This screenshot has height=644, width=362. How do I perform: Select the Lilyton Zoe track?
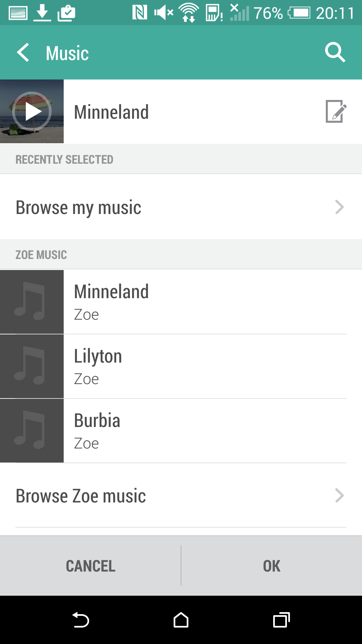click(x=204, y=366)
